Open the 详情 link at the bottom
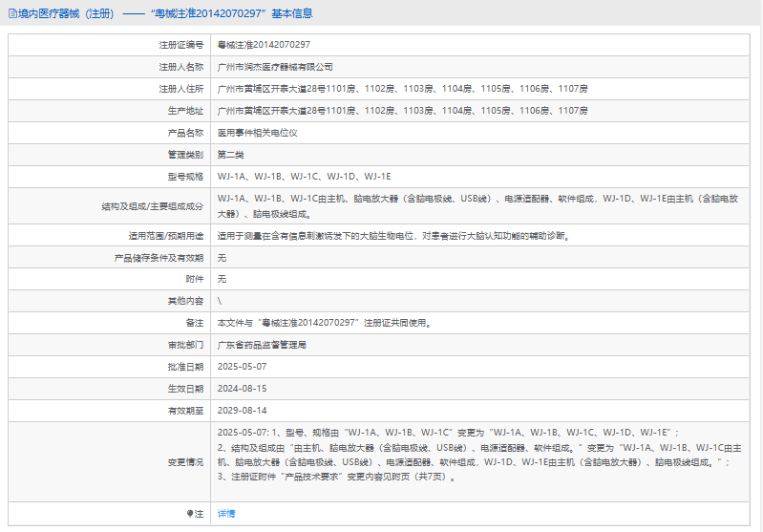The height and width of the screenshot is (532, 763). click(x=226, y=514)
